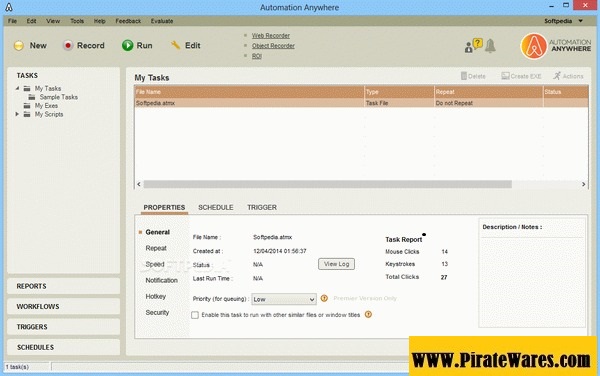
Task: Select the My Scripts folder
Action: [49, 114]
